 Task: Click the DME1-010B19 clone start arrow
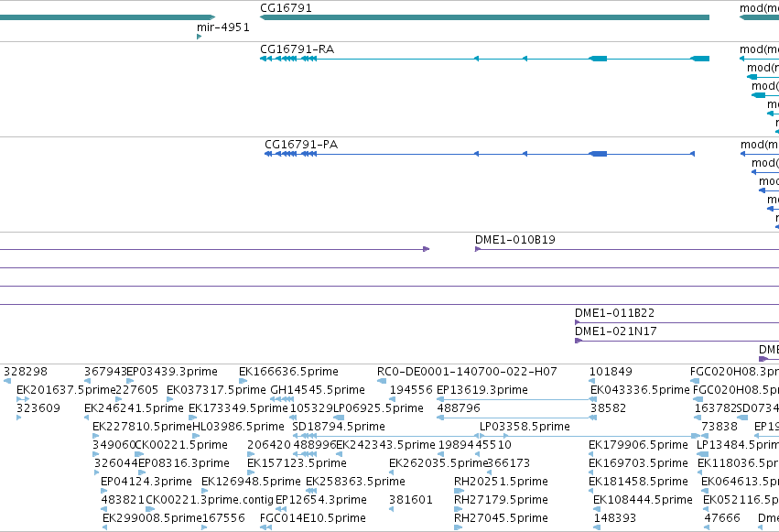[x=478, y=249]
